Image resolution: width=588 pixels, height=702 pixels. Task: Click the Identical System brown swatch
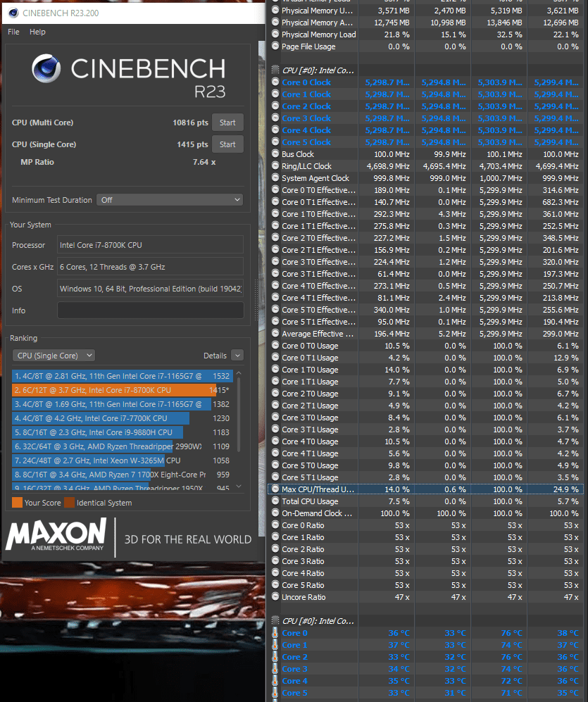tap(70, 503)
